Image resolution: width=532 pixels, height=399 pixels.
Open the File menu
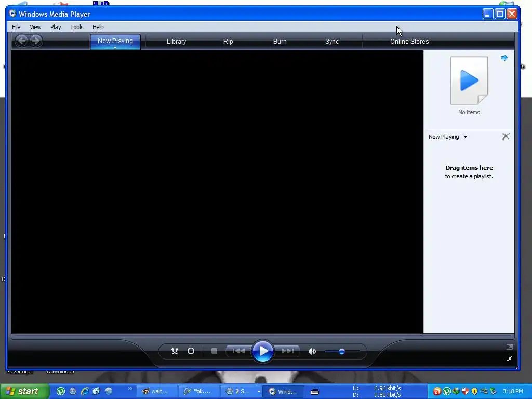coord(16,27)
